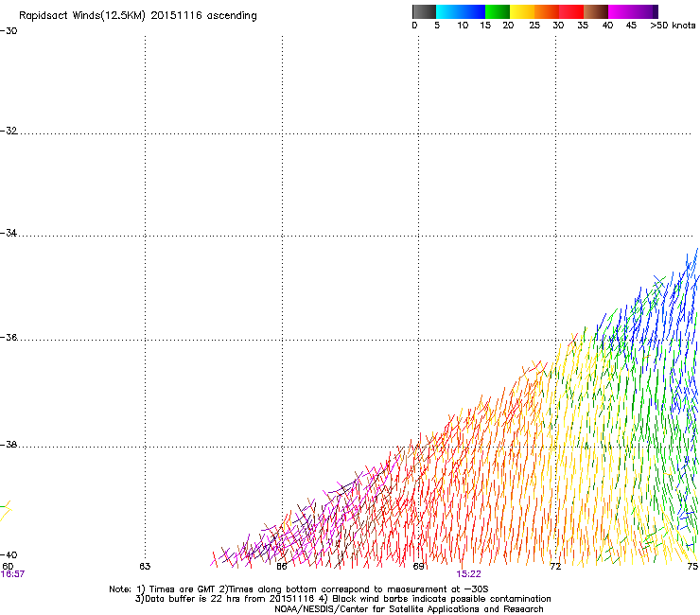Select the -32 latitude axis label
The width and height of the screenshot is (700, 615).
(9, 131)
